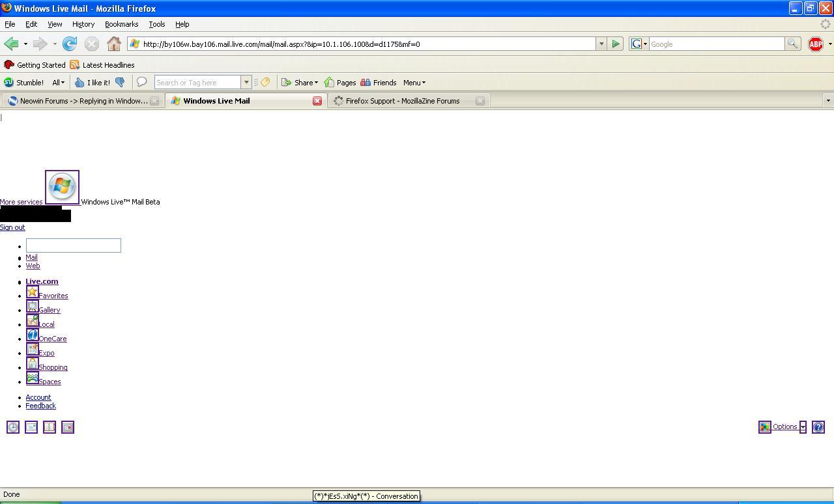Open the Tools menu
Image resolution: width=834 pixels, height=504 pixels.
[x=157, y=24]
